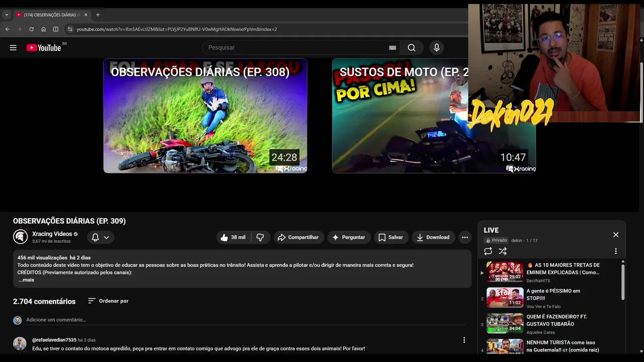The width and height of the screenshot is (644, 362).
Task: Save video with Salvar button
Action: point(391,237)
